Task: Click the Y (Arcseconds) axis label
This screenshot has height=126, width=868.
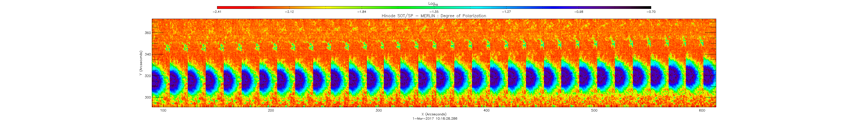Action: (x=141, y=63)
